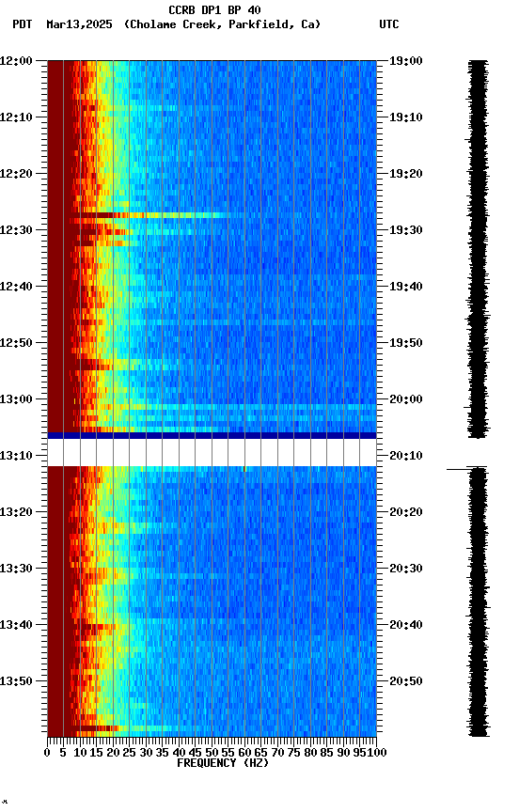
Task: Click the 20:20 UTC time label
Action: [406, 512]
